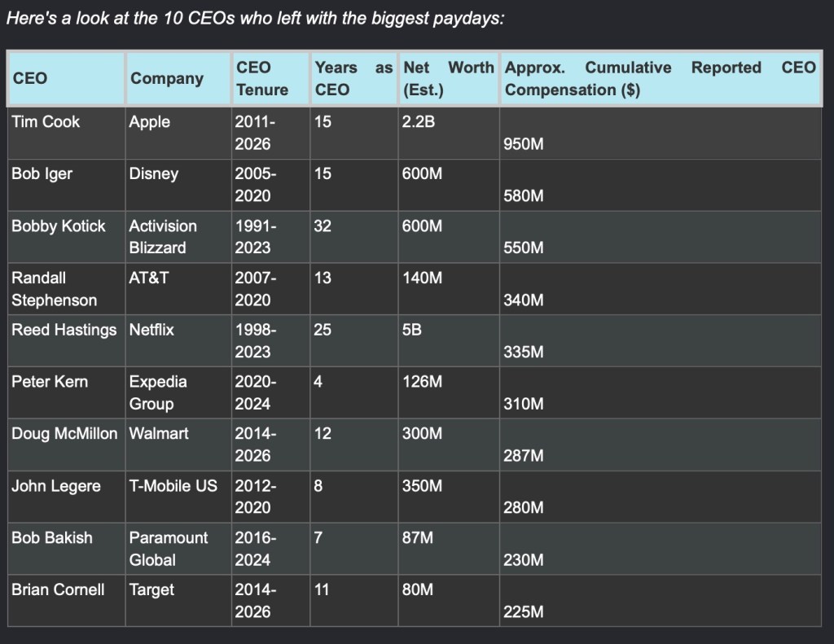Click the Netflix company cell
This screenshot has height=644, width=834.
coord(178,341)
